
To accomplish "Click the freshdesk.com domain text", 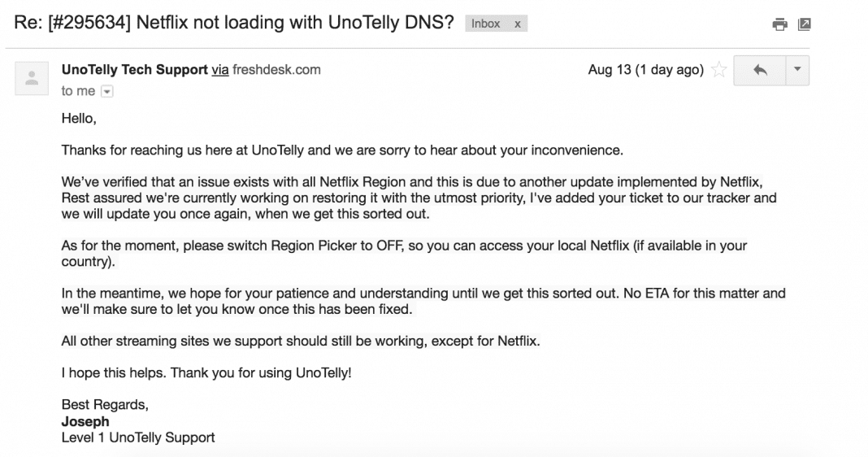I will (x=276, y=70).
